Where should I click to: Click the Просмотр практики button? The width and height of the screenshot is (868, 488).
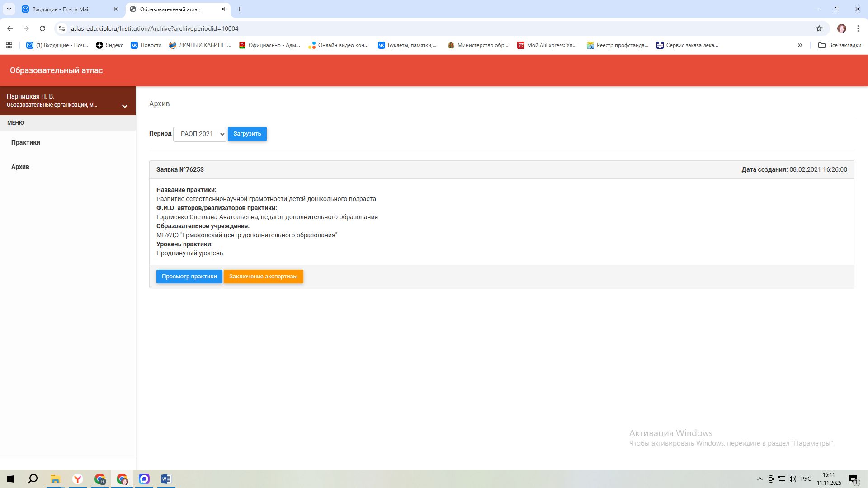(189, 277)
